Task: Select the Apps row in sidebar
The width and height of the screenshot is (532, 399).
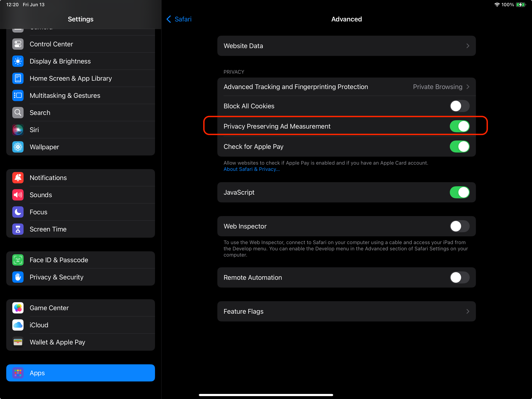Action: click(x=81, y=373)
